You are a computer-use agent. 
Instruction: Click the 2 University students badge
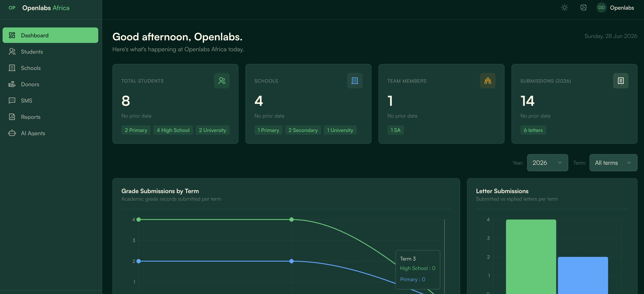[x=212, y=130]
